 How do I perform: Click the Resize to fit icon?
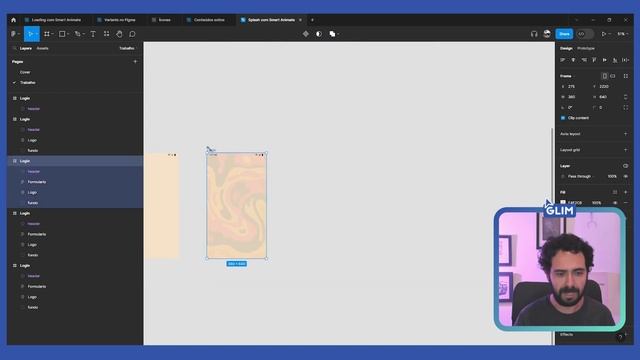(x=626, y=76)
